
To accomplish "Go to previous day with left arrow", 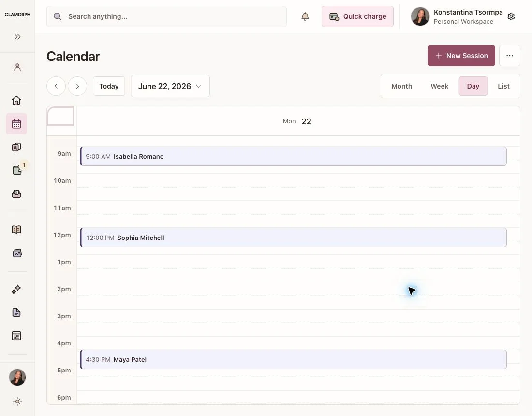I will (56, 86).
